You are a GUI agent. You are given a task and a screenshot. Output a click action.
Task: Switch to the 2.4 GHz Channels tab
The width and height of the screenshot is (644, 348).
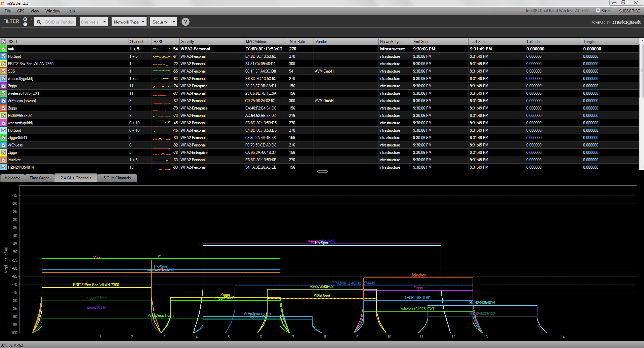76,178
